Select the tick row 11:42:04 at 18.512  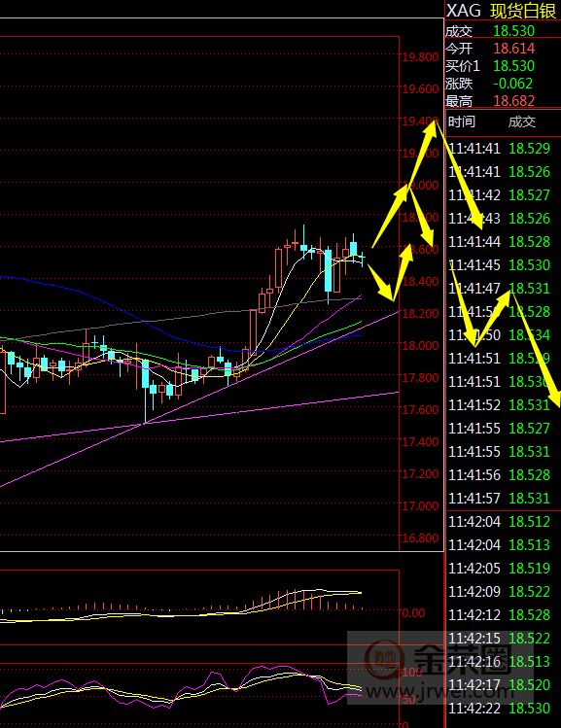(x=499, y=522)
